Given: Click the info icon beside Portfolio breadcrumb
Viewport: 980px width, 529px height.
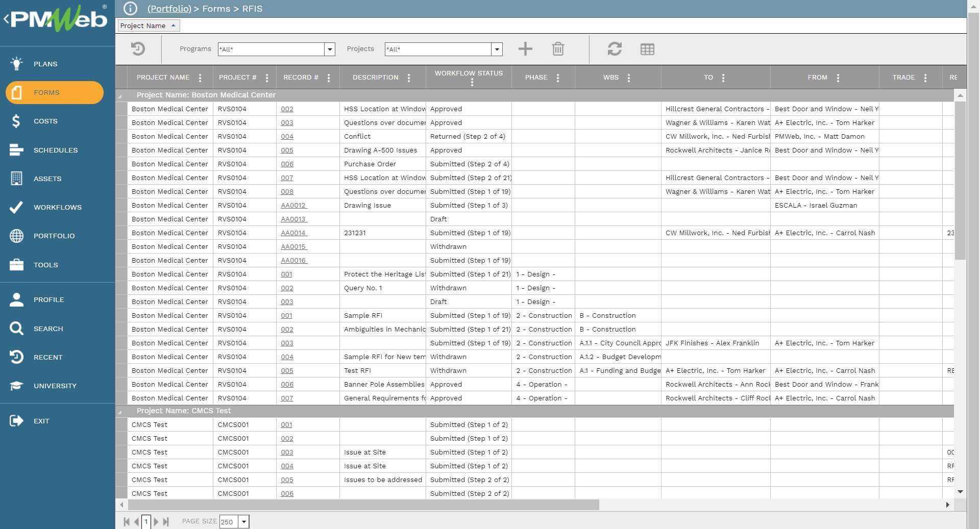Looking at the screenshot, I should tap(131, 9).
